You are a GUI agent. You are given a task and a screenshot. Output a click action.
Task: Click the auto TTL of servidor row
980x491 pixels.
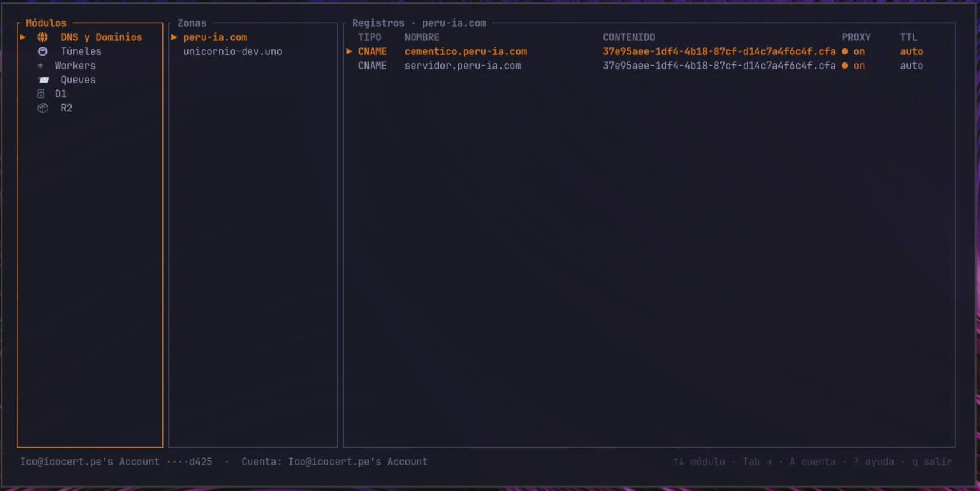tap(911, 66)
